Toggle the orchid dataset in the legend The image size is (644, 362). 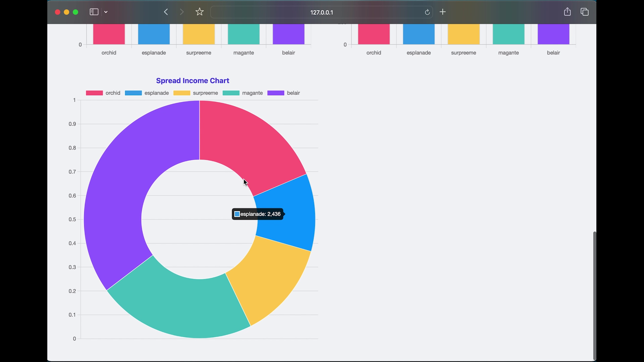tap(103, 93)
